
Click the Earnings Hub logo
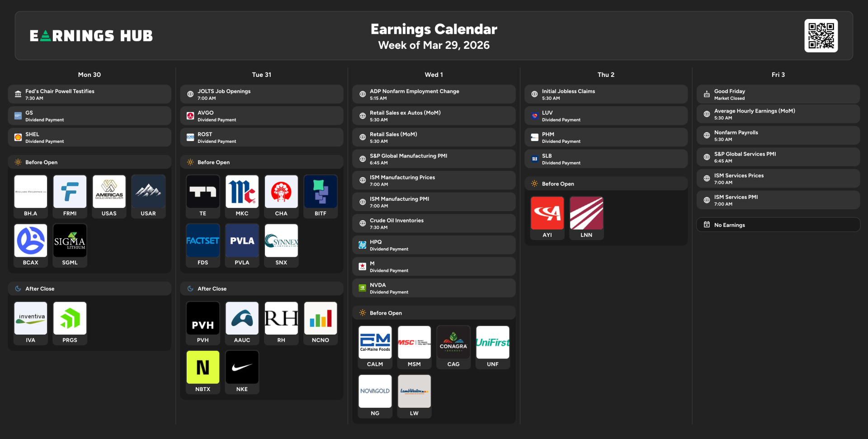coord(91,36)
